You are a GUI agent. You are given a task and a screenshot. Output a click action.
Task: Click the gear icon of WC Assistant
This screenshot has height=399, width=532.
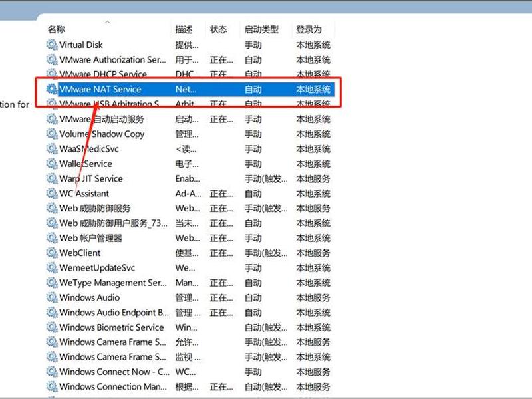click(x=52, y=194)
